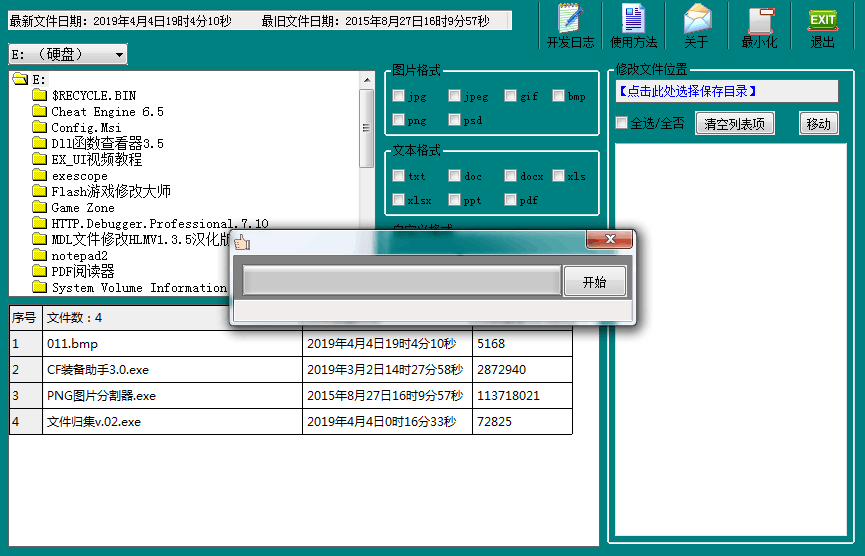Screen dimensions: 865x556
Task: Click size cell 113718021
Action: pyautogui.click(x=522, y=395)
